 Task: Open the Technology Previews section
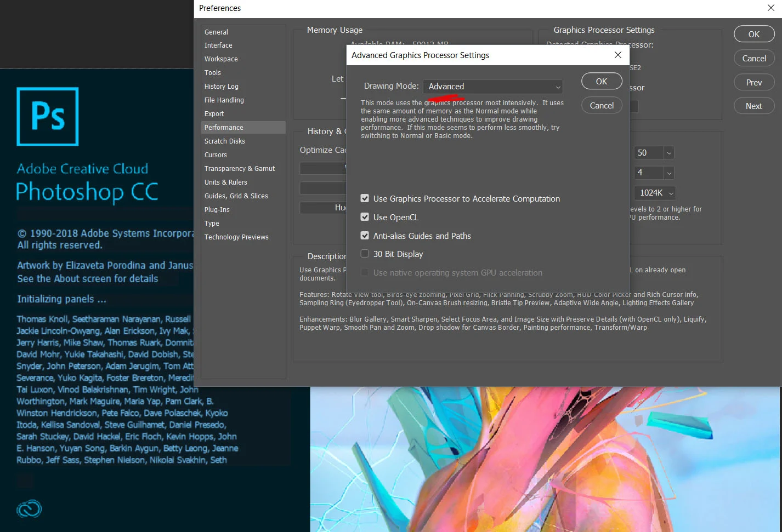pyautogui.click(x=236, y=237)
